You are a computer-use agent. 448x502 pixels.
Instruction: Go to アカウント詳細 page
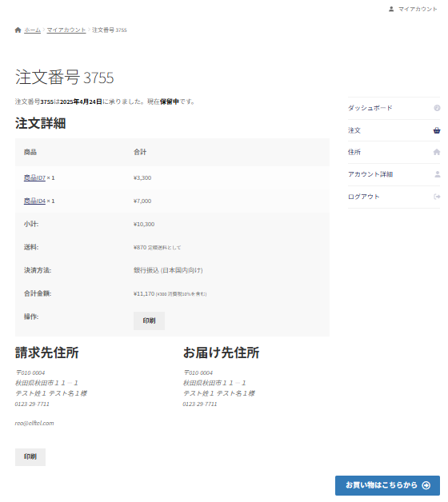click(x=370, y=174)
